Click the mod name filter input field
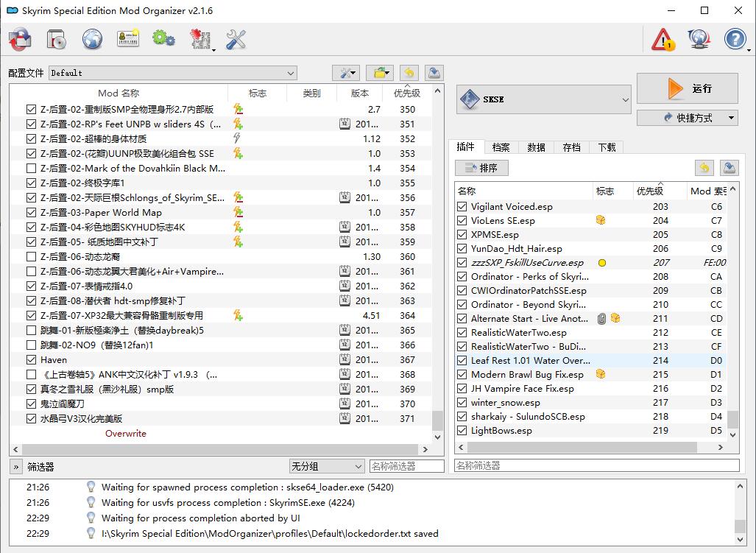This screenshot has width=756, height=553. click(x=406, y=466)
